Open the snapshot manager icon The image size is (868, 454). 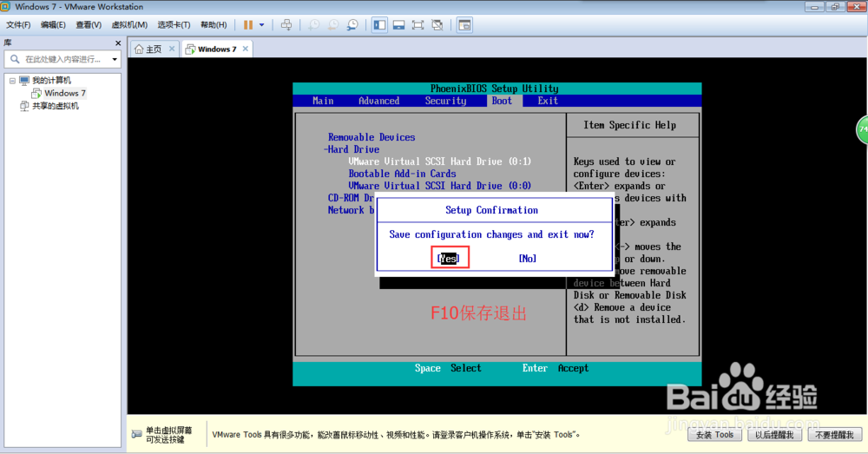[x=352, y=25]
